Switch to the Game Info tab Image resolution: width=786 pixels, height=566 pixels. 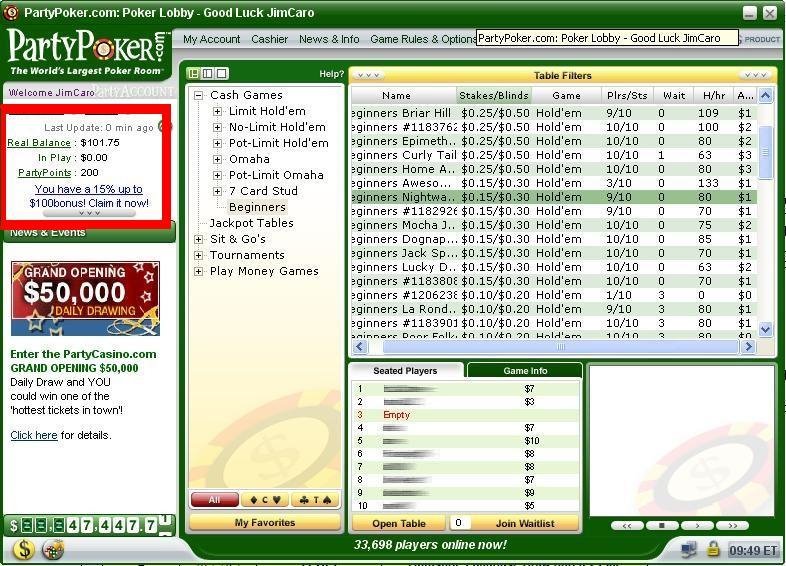click(525, 371)
